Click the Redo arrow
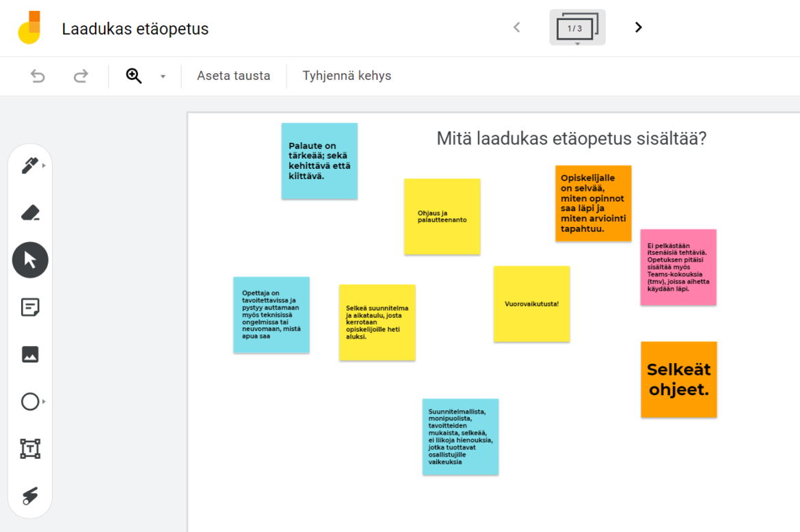The width and height of the screenshot is (800, 532). 81,76
